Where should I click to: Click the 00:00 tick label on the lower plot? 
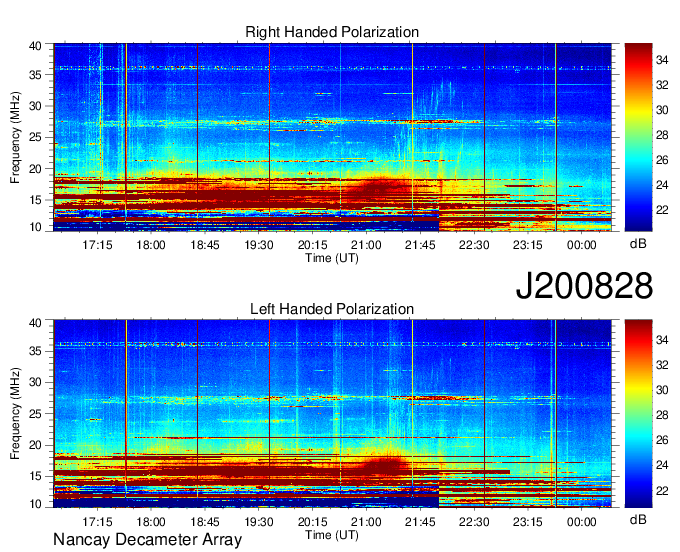[x=582, y=522]
